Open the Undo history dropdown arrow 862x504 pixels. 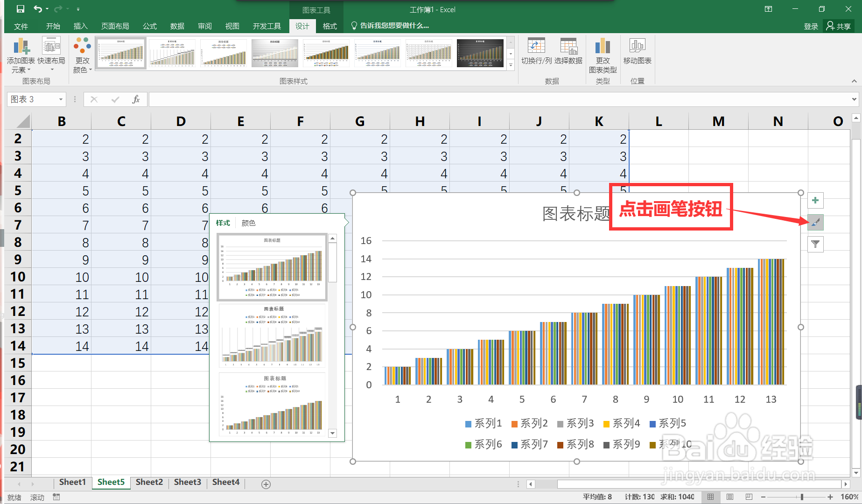click(47, 9)
